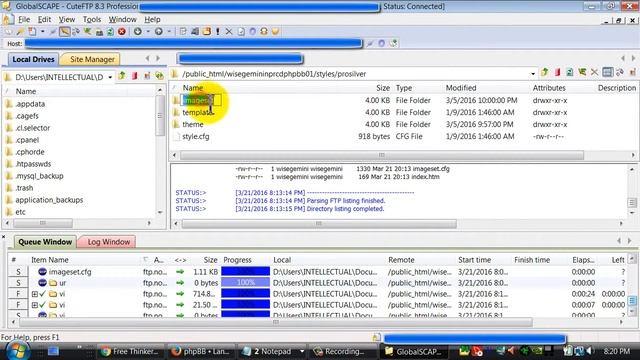Screen dimensions: 640x360
Task: Click the red bookmark icon in remote pane
Action: click(x=557, y=73)
